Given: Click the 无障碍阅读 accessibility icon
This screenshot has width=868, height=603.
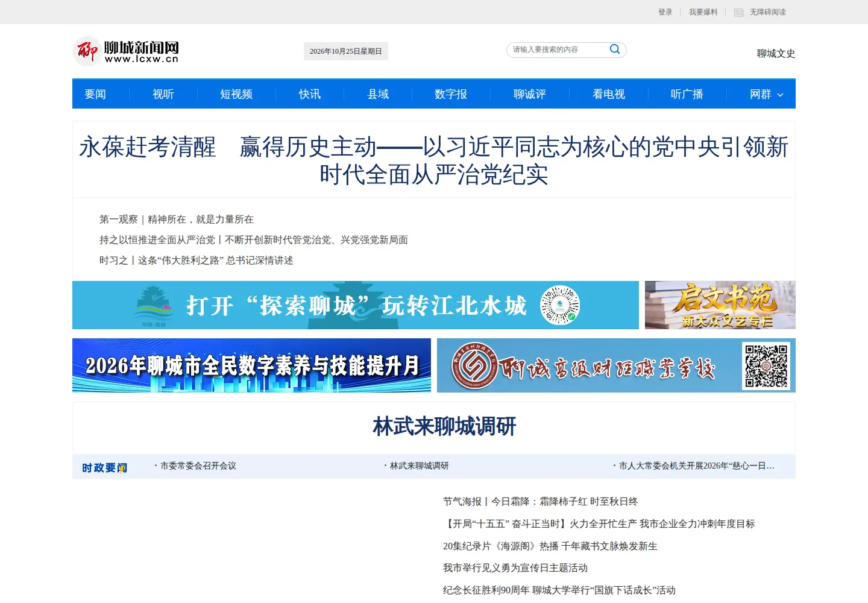Looking at the screenshot, I should click(738, 13).
